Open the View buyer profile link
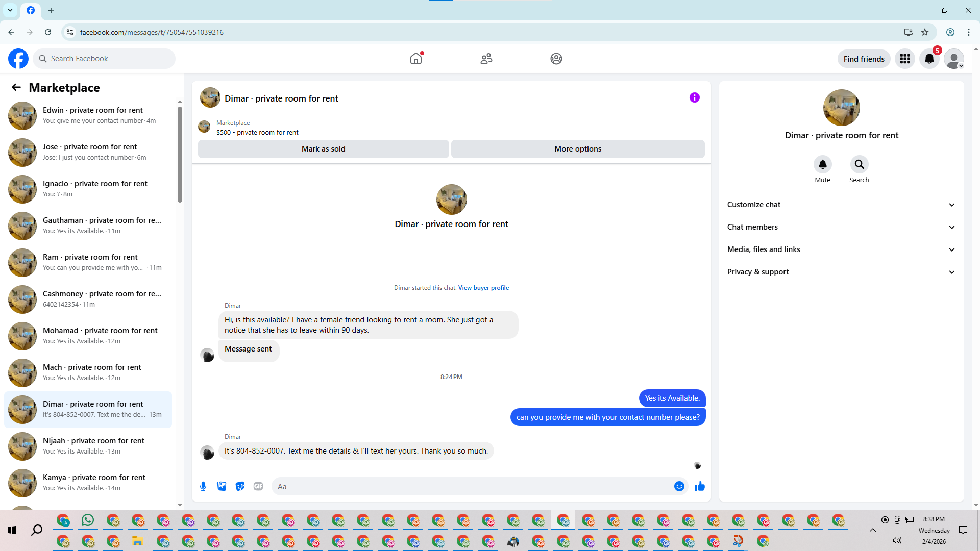980x551 pixels. pyautogui.click(x=483, y=288)
